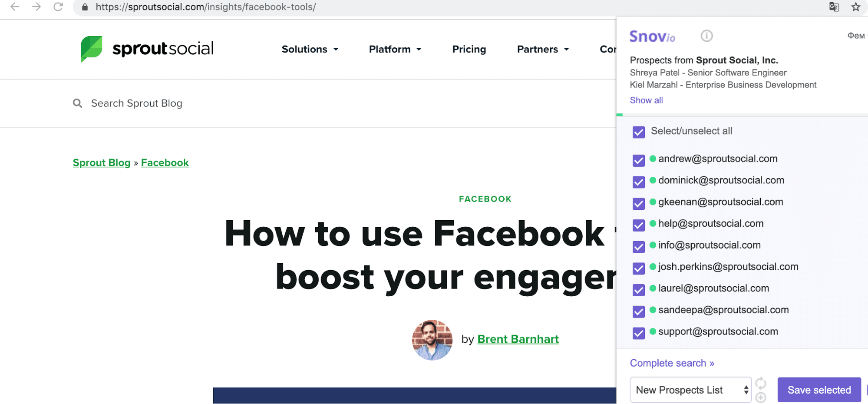Expand the Platform menu
Screen dimensions: 868x404
395,49
